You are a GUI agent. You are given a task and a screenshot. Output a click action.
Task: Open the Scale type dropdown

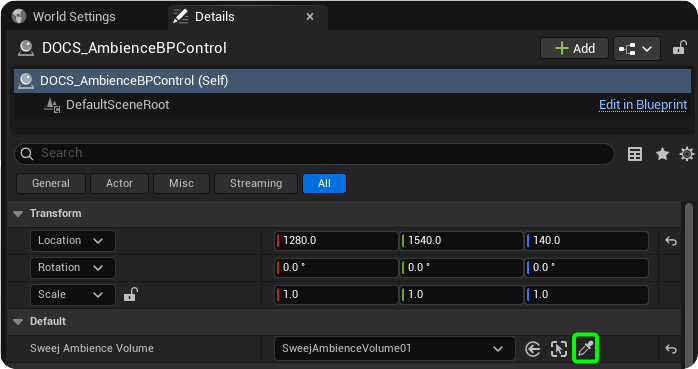(x=73, y=295)
